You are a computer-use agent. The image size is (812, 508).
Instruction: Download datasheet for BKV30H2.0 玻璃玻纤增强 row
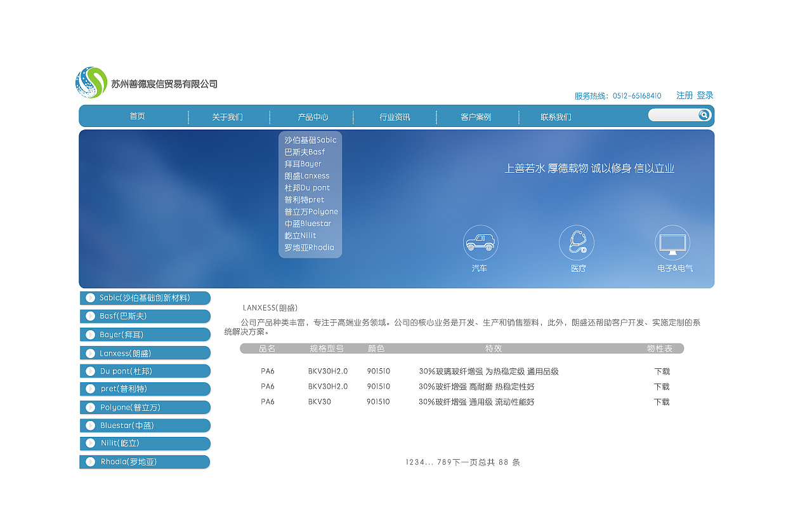662,371
